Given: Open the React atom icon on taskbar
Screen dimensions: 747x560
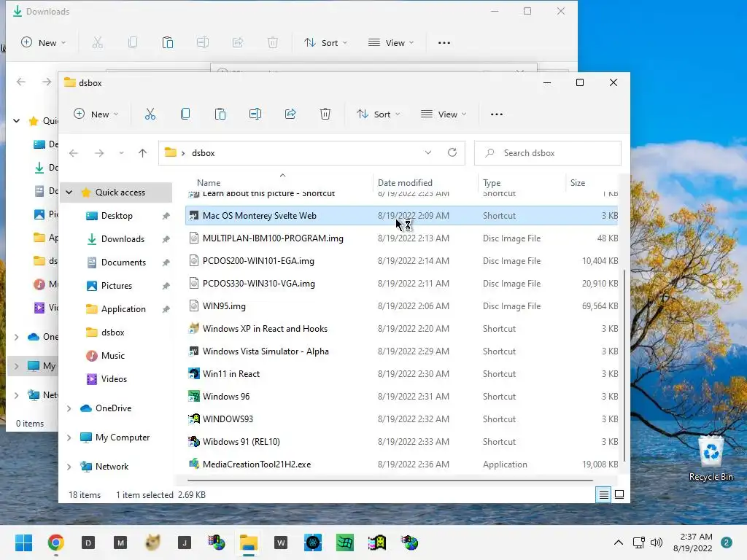Looking at the screenshot, I should click(313, 542).
